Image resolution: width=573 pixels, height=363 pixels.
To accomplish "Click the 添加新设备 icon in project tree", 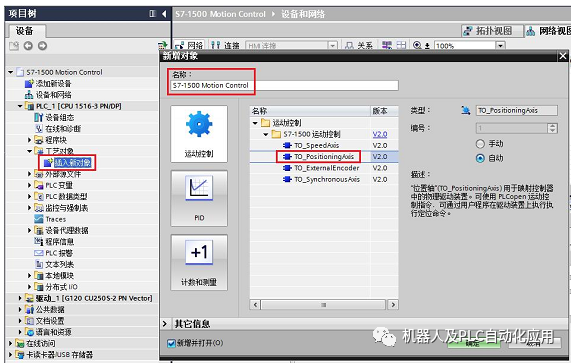I will pos(29,84).
